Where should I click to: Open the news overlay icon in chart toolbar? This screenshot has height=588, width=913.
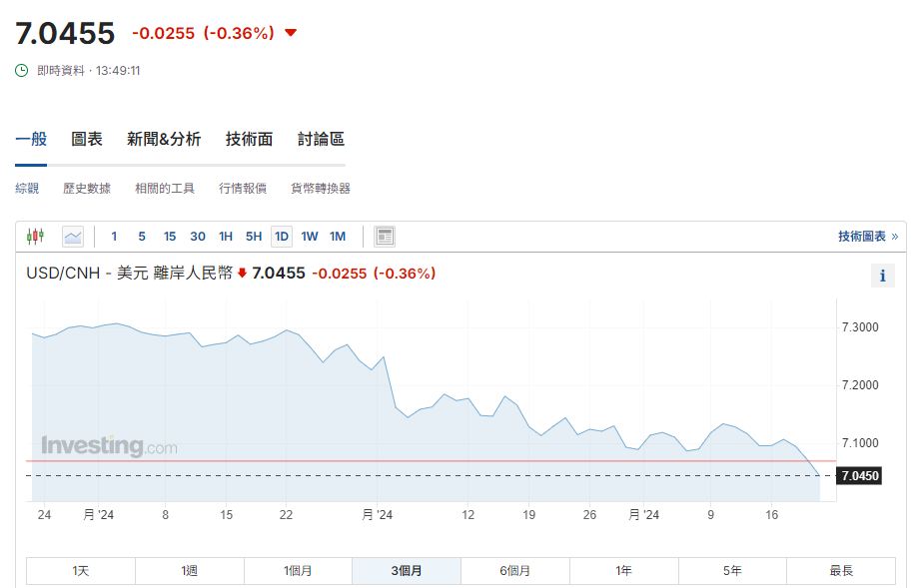click(x=385, y=237)
